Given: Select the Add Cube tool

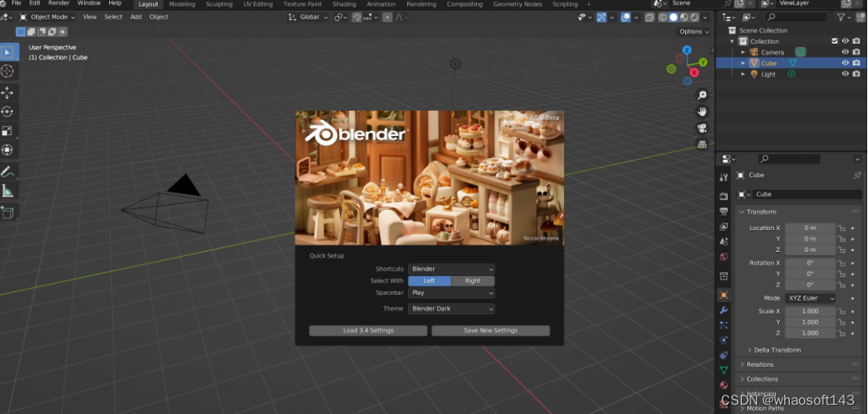Looking at the screenshot, I should point(8,212).
